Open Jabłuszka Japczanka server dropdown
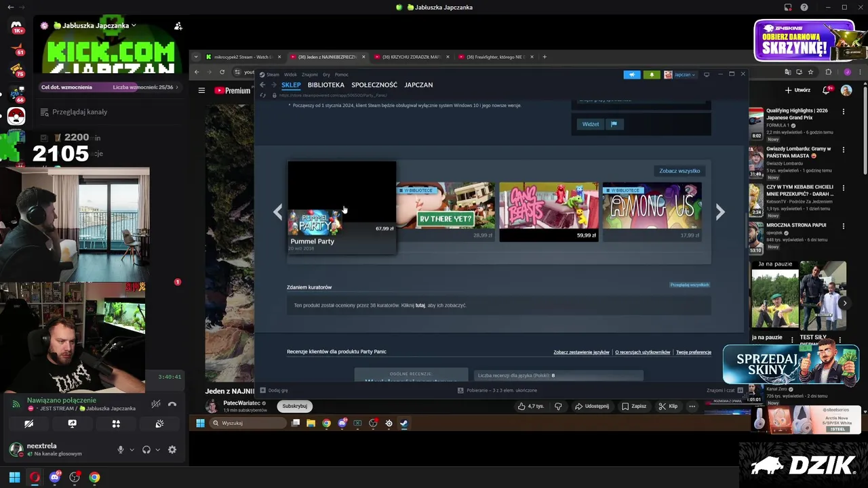This screenshot has height=488, width=868. [100, 26]
